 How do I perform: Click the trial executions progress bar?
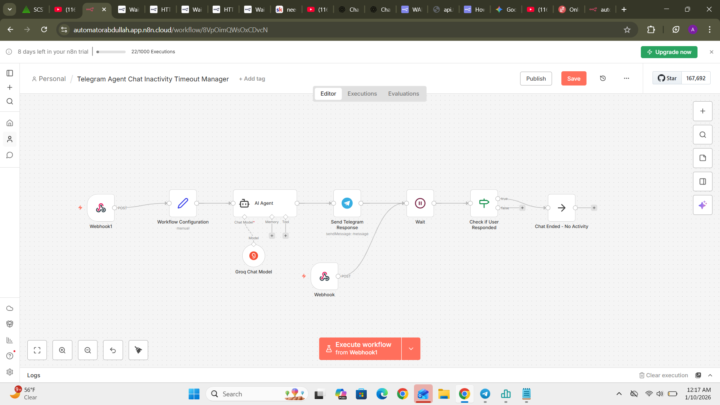point(111,52)
